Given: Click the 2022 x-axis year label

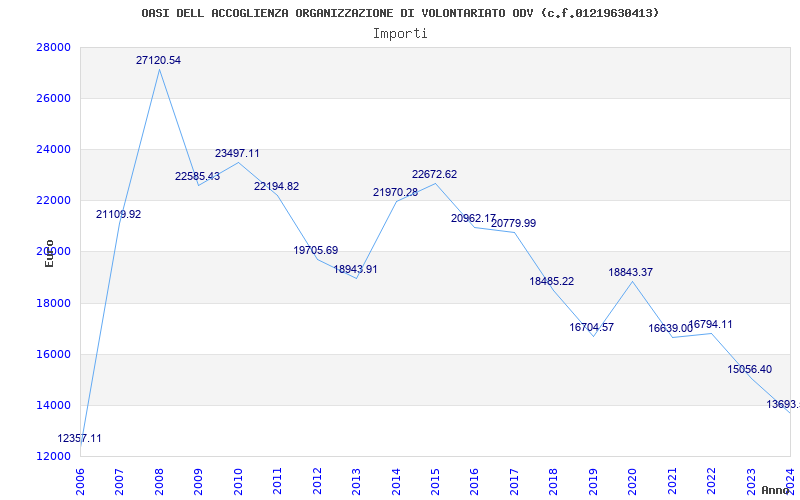Looking at the screenshot, I should pos(711,481).
